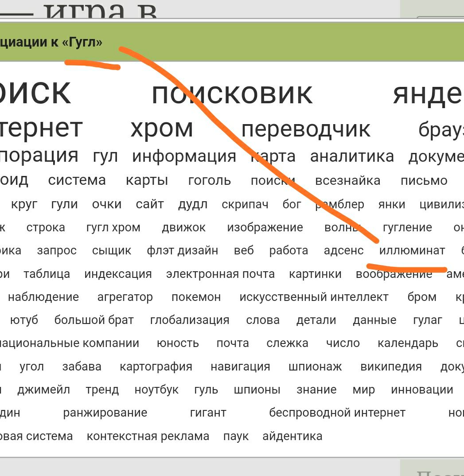
Task: Click the association «гоголь»
Action: (210, 181)
